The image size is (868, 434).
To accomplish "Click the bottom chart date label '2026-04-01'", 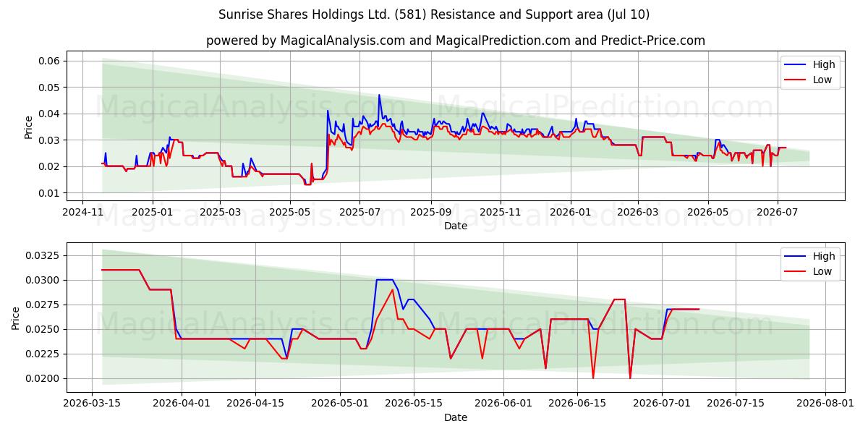I will (181, 404).
